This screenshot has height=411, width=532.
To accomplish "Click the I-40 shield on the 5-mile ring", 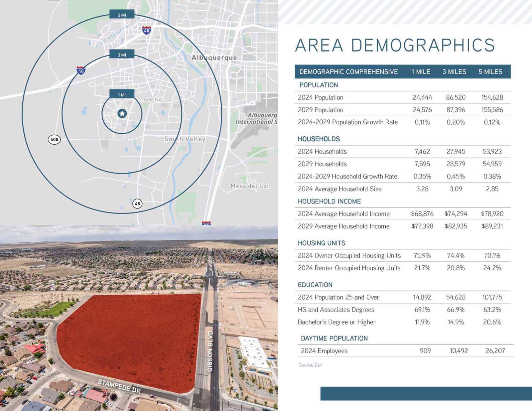I will pyautogui.click(x=147, y=30).
